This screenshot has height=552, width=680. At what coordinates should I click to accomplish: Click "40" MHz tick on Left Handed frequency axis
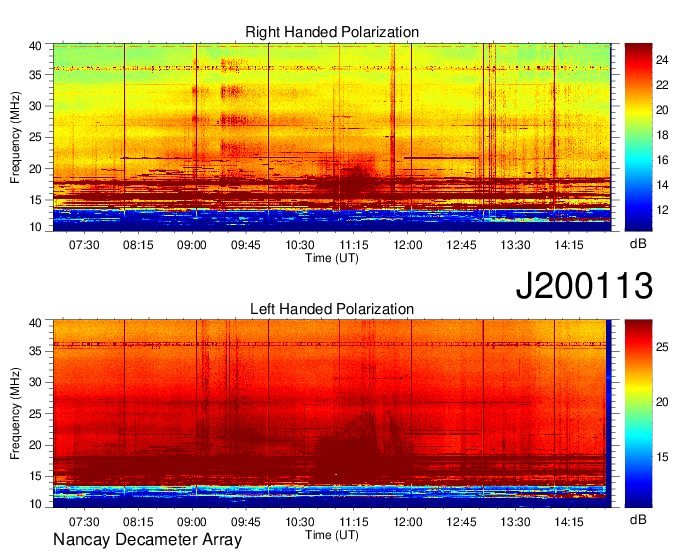click(x=36, y=323)
